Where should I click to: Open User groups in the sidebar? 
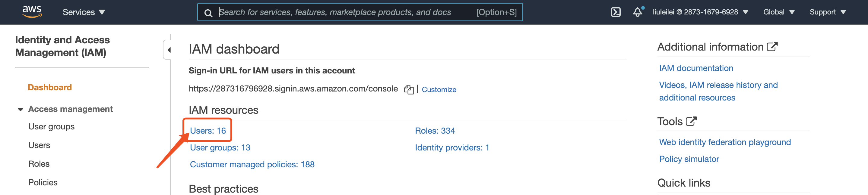pyautogui.click(x=52, y=127)
